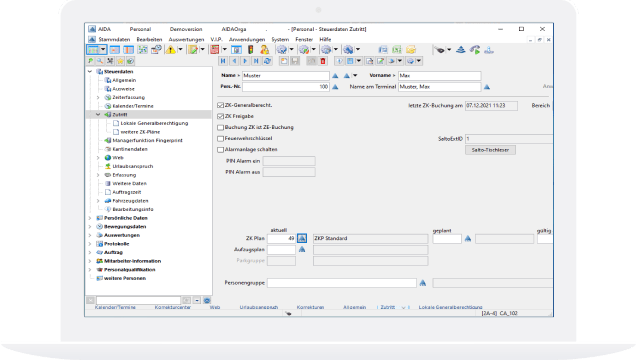The height and width of the screenshot is (360, 638).
Task: Click the person with lock icon
Action: tap(264, 50)
